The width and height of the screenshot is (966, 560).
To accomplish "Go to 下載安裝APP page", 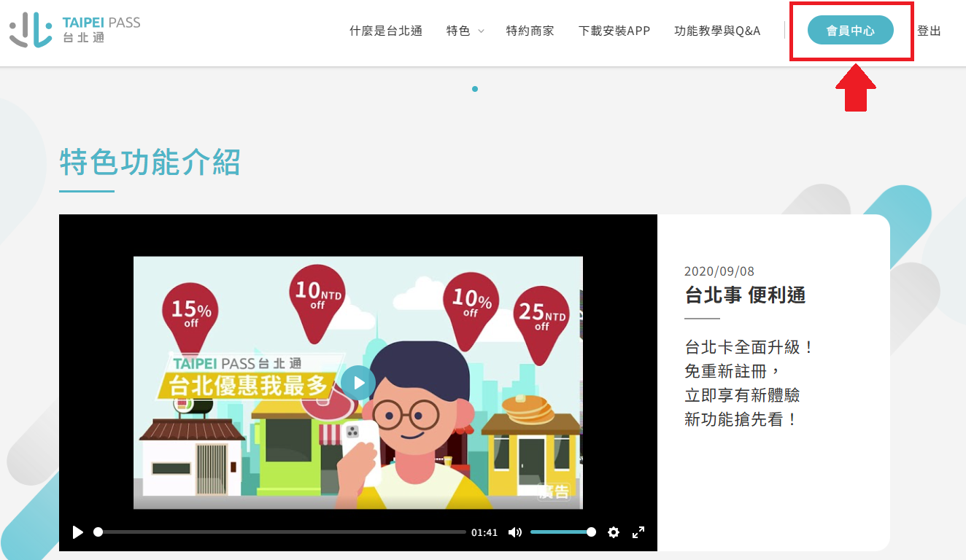I will click(x=614, y=31).
